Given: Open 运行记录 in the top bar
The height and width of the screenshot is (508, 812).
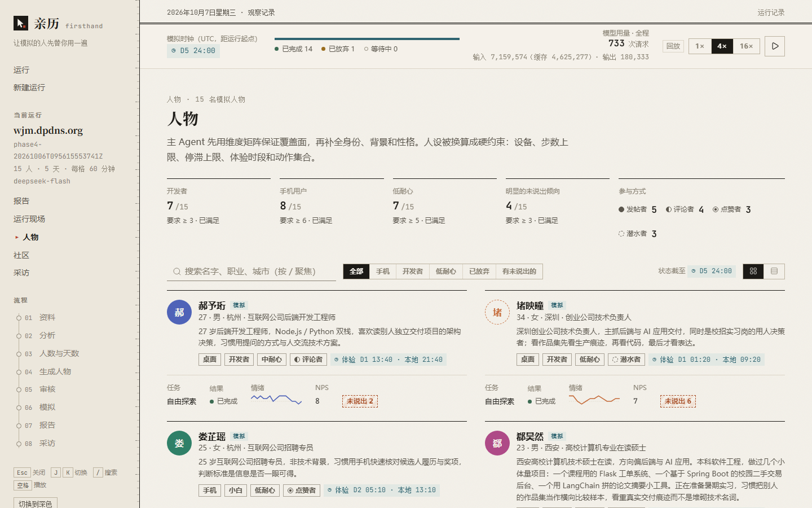Looking at the screenshot, I should point(771,12).
